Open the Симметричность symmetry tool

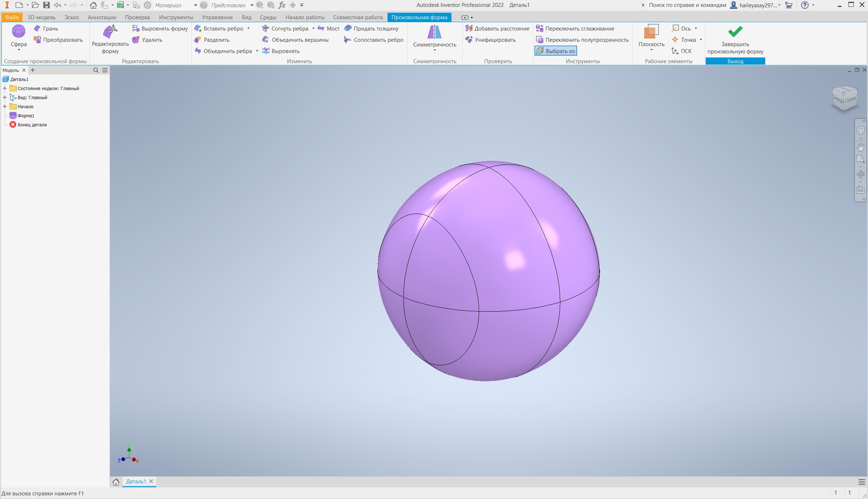coord(434,37)
